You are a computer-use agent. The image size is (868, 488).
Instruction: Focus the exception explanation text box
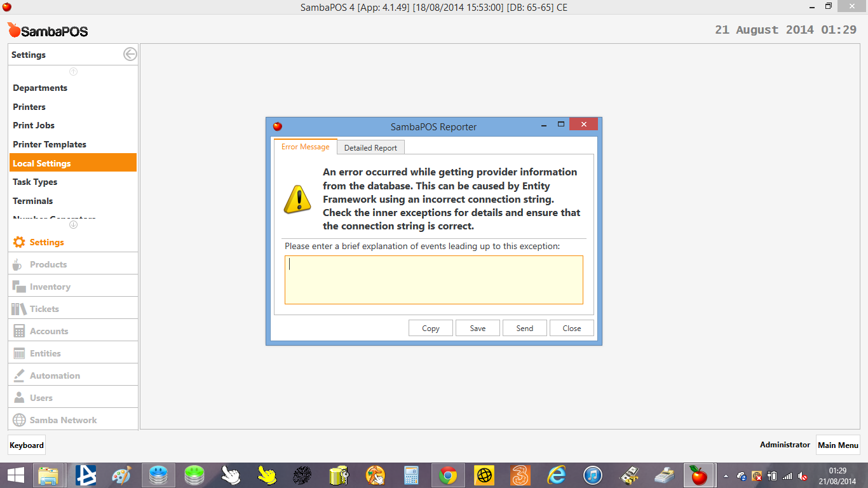click(x=434, y=280)
